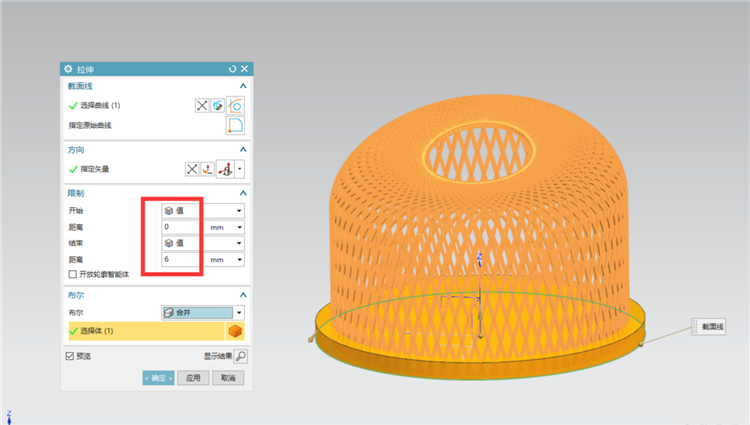Collapse the 限制 section
Image resolution: width=750 pixels, height=425 pixels.
pyautogui.click(x=243, y=193)
